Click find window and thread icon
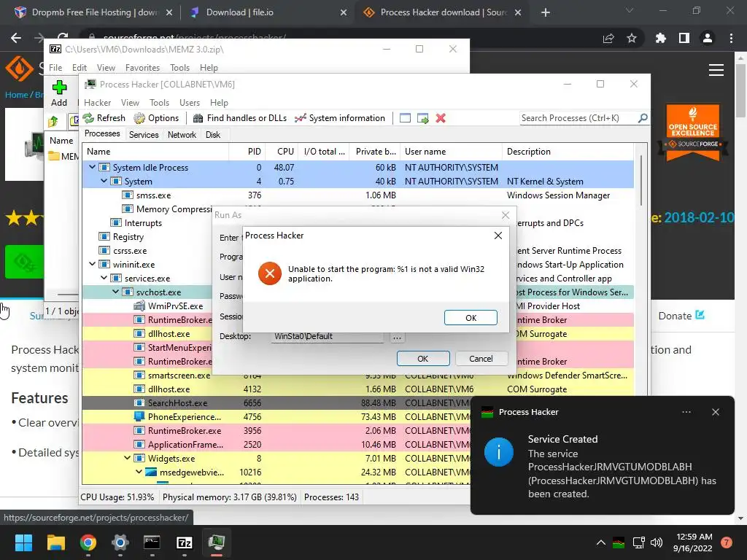This screenshot has width=747, height=560. pos(422,118)
